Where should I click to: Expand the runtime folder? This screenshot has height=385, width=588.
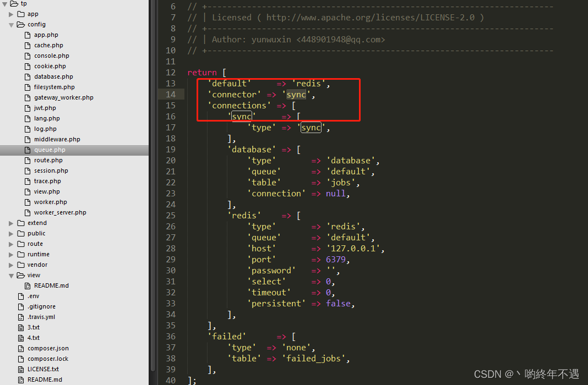tap(10, 254)
